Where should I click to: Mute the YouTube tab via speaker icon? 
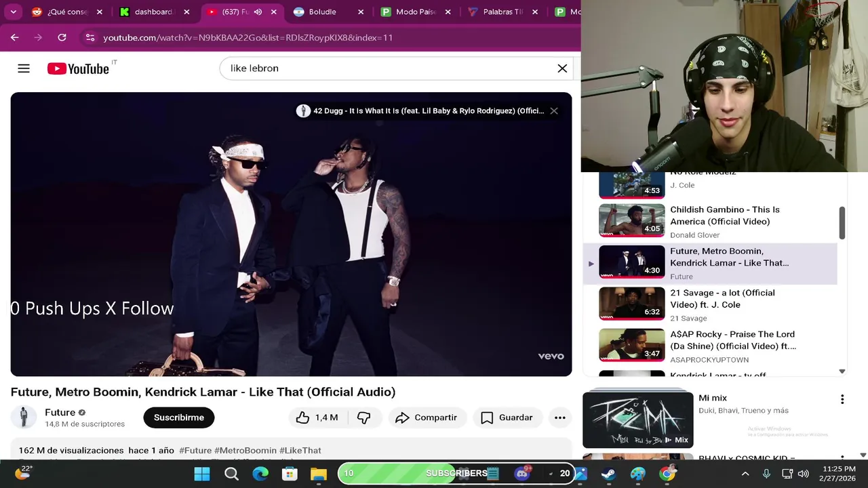258,12
